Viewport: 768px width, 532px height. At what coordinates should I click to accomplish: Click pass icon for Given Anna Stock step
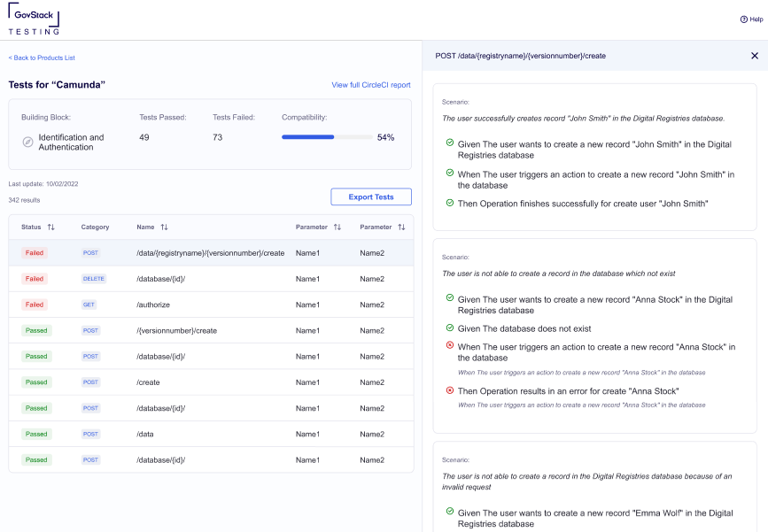click(450, 297)
